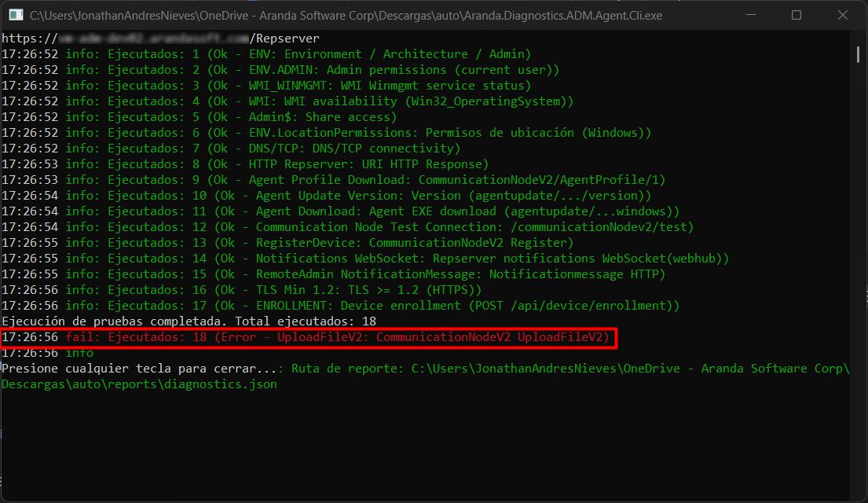Screen dimensions: 868x503
Task: Close the Aranda Diagnostics console window
Action: click(x=841, y=15)
